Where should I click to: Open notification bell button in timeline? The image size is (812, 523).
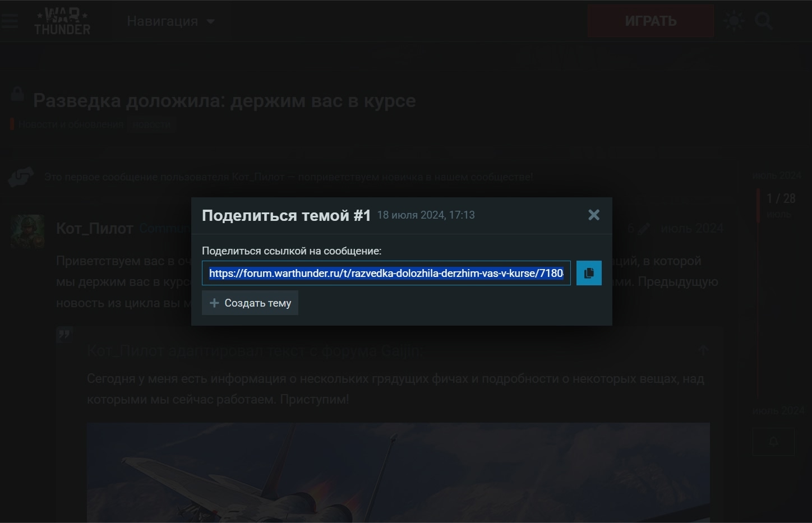coord(773,442)
